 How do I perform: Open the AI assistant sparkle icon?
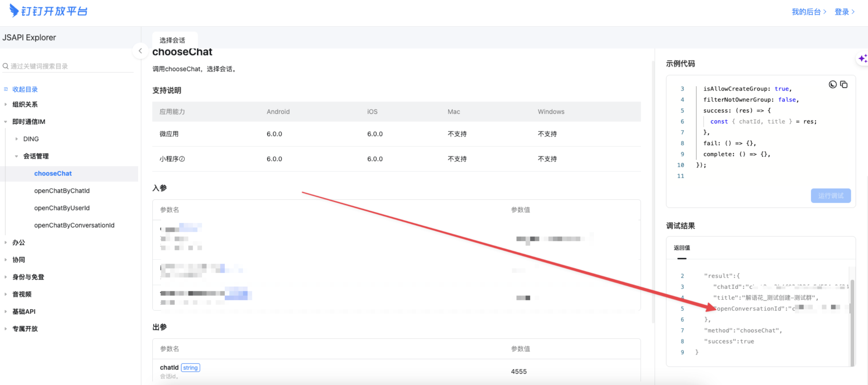(x=862, y=58)
